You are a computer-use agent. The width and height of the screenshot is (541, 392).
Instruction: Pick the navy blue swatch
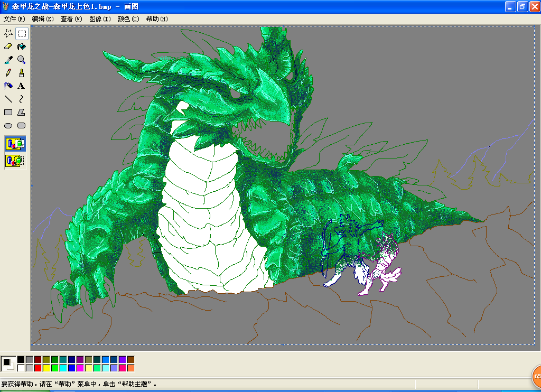(72, 360)
